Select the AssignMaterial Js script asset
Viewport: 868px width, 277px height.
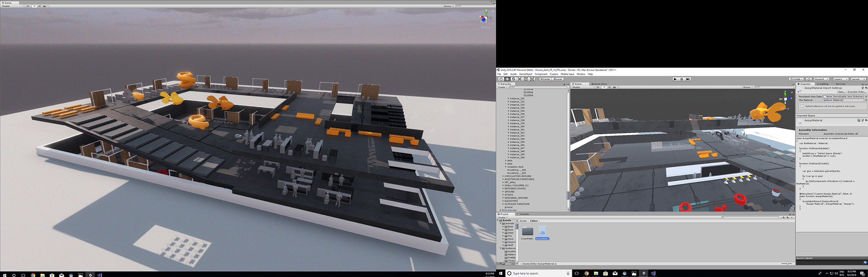542,233
